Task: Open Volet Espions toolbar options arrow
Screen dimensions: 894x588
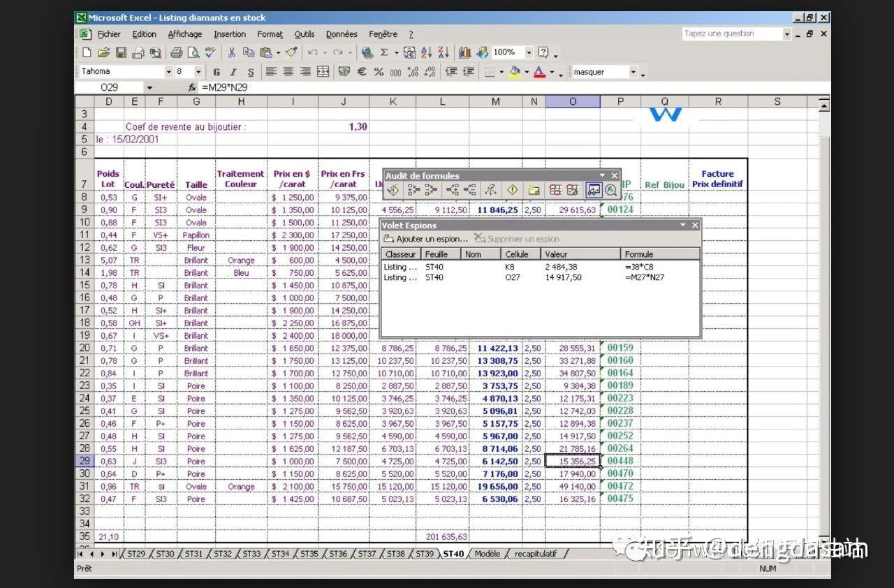Action: pyautogui.click(x=683, y=226)
